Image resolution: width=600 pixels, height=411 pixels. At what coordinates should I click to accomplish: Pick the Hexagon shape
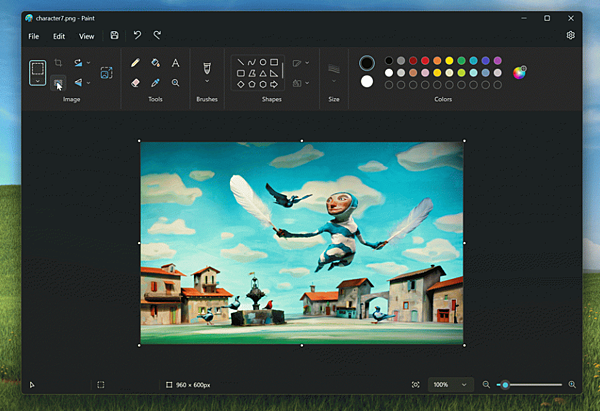[263, 84]
